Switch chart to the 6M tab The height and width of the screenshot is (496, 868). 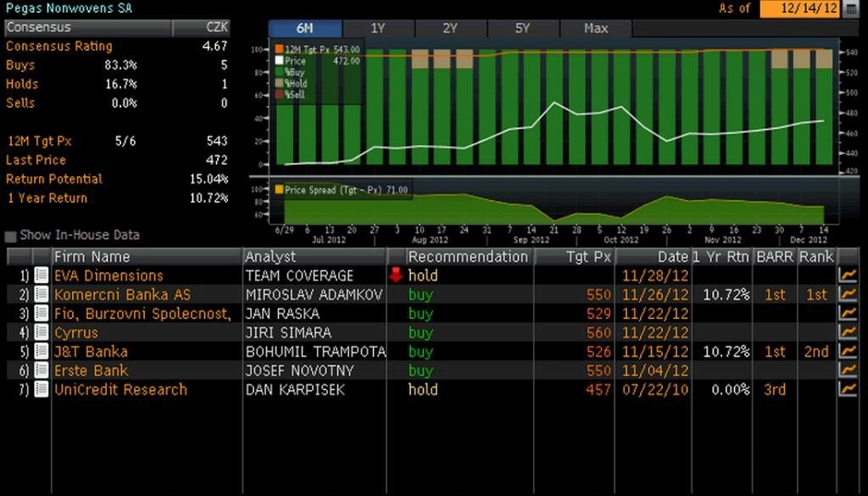tap(305, 28)
